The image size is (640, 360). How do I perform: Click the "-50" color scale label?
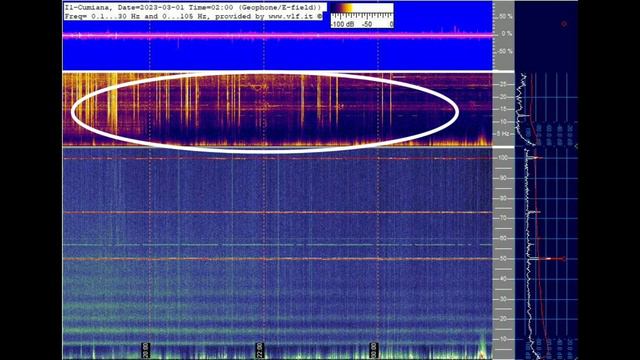coord(367,24)
